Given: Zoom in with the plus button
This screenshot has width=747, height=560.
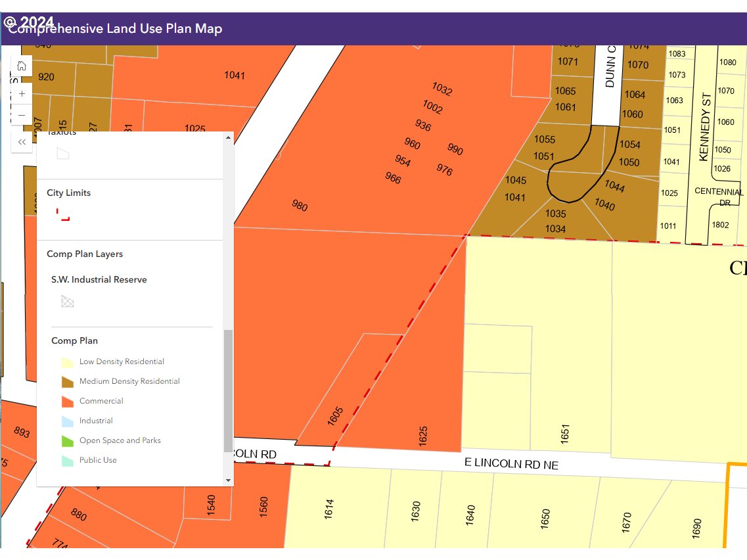Looking at the screenshot, I should 22,93.
